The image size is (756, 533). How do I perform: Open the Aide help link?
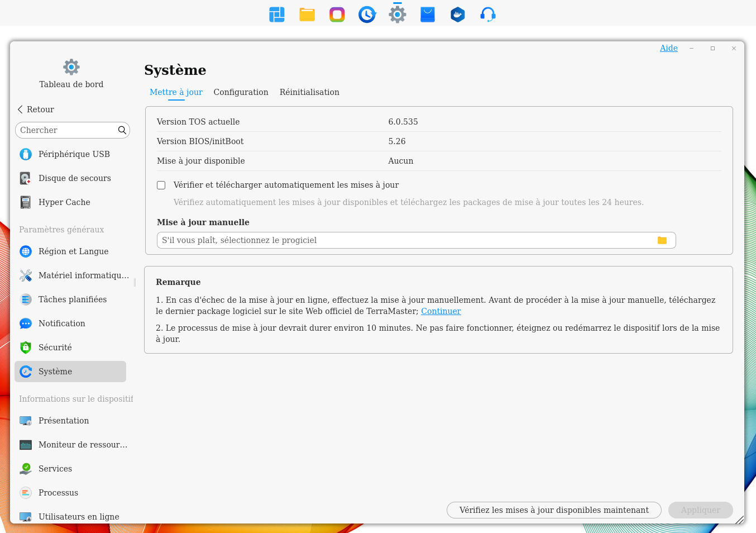[x=668, y=48]
